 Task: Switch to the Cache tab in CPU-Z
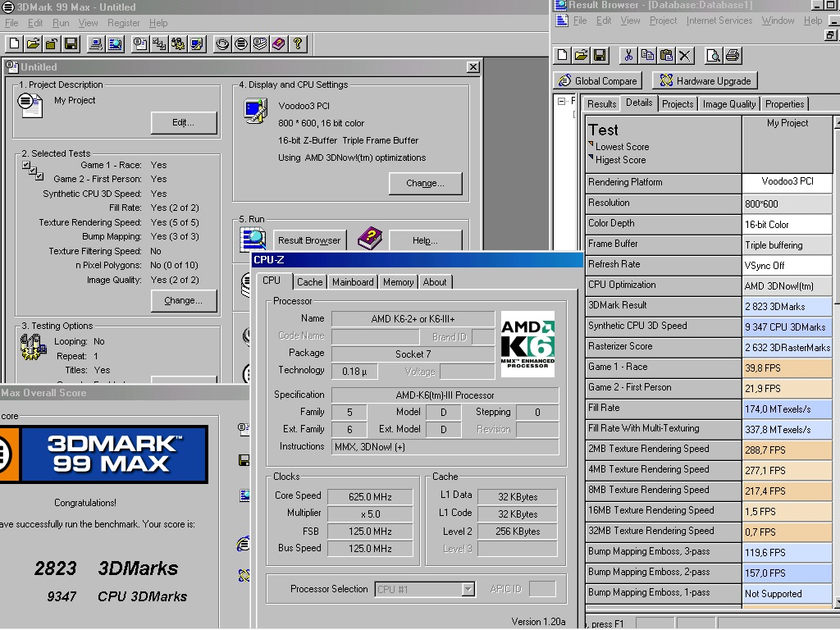coord(309,282)
